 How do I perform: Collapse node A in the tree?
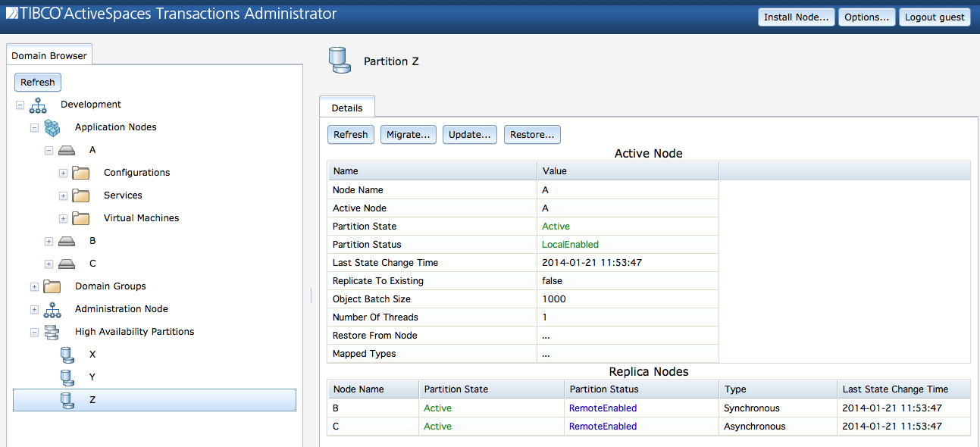[49, 150]
